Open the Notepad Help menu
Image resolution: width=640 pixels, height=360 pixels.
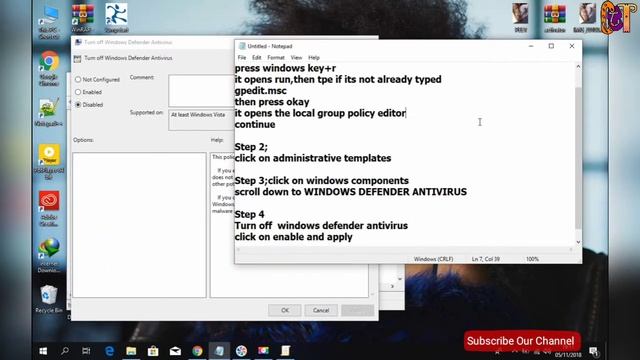point(314,58)
